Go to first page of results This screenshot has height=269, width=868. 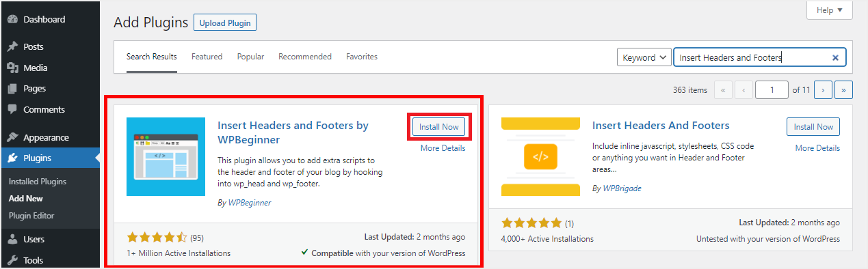722,89
